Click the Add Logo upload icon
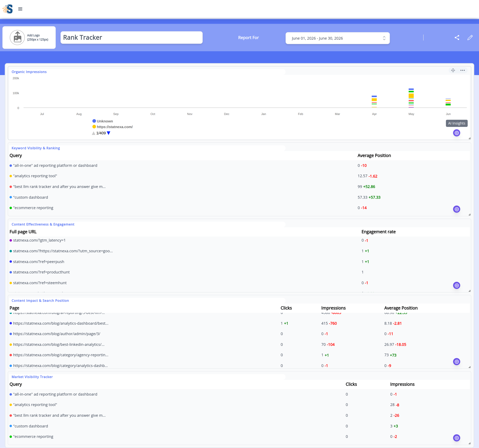The width and height of the screenshot is (479, 448). pos(17,38)
